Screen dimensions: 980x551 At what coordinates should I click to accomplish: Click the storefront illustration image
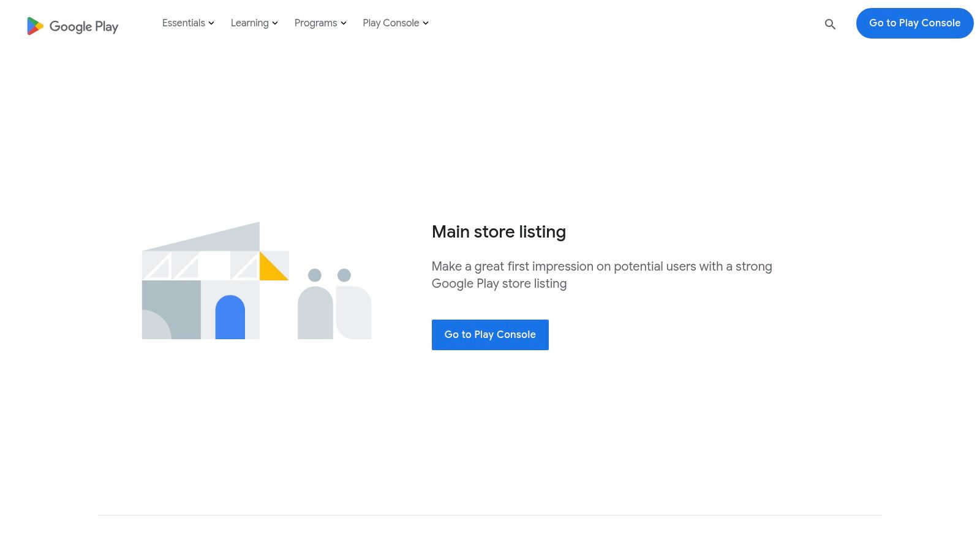point(257,280)
